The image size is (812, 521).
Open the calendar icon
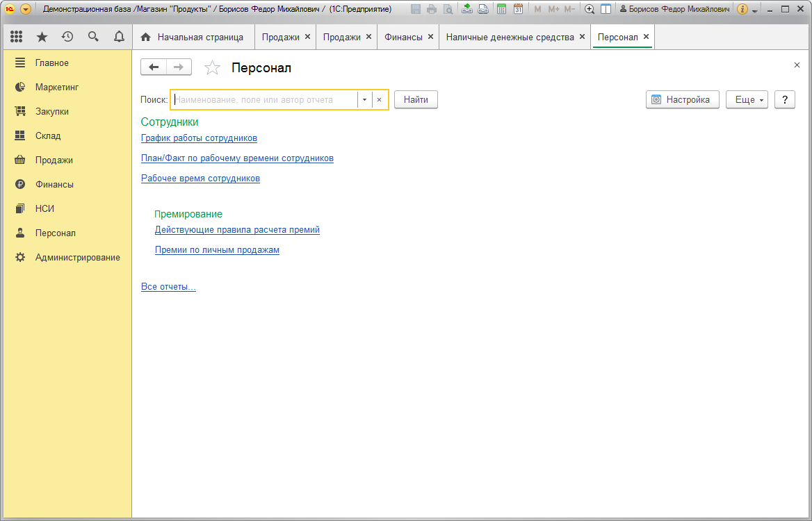(x=518, y=9)
